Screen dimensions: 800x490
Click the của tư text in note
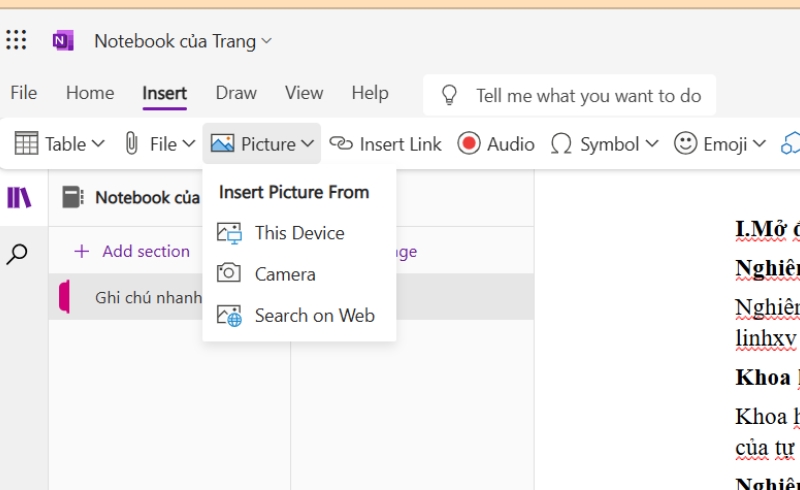tap(765, 448)
